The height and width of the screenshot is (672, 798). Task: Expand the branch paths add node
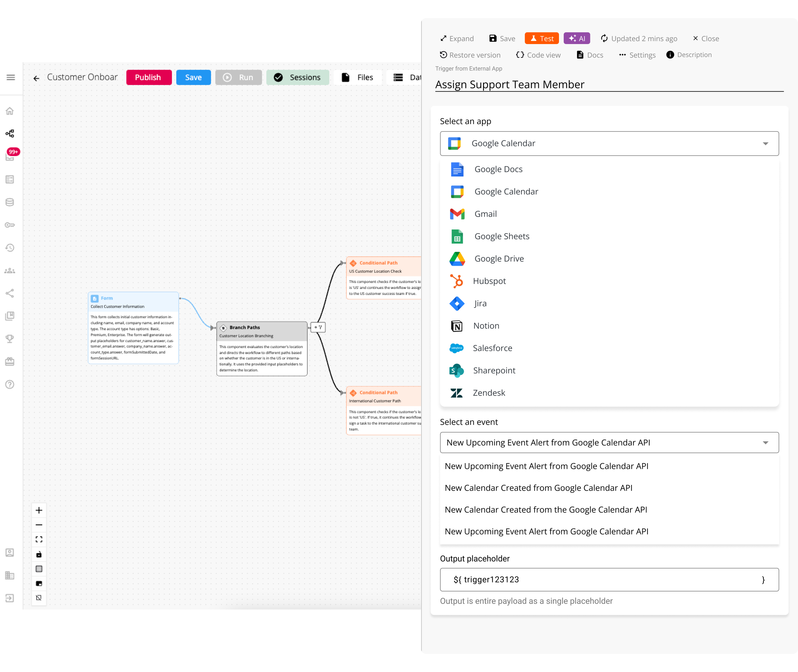click(318, 327)
